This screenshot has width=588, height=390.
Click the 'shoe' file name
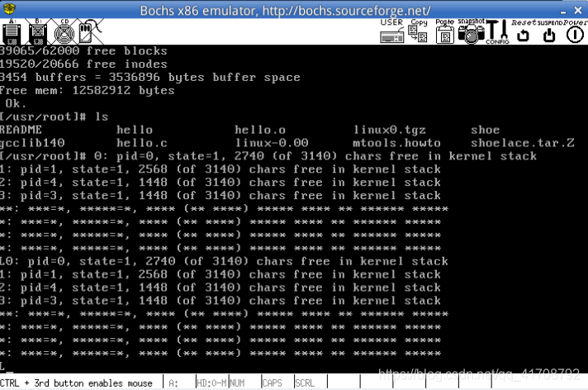click(x=486, y=130)
